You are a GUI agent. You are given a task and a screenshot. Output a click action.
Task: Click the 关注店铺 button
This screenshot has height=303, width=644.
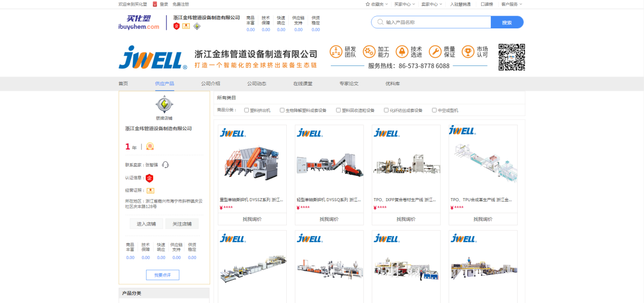(x=182, y=224)
